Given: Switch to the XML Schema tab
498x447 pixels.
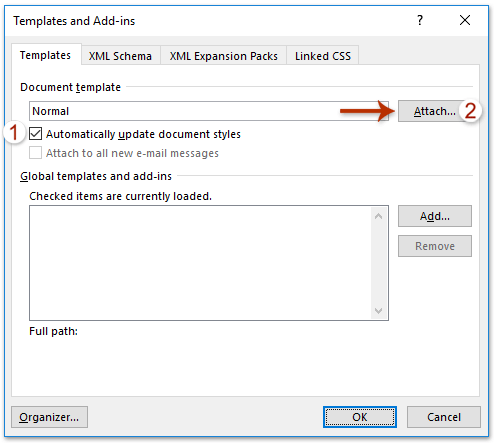Looking at the screenshot, I should pyautogui.click(x=120, y=56).
